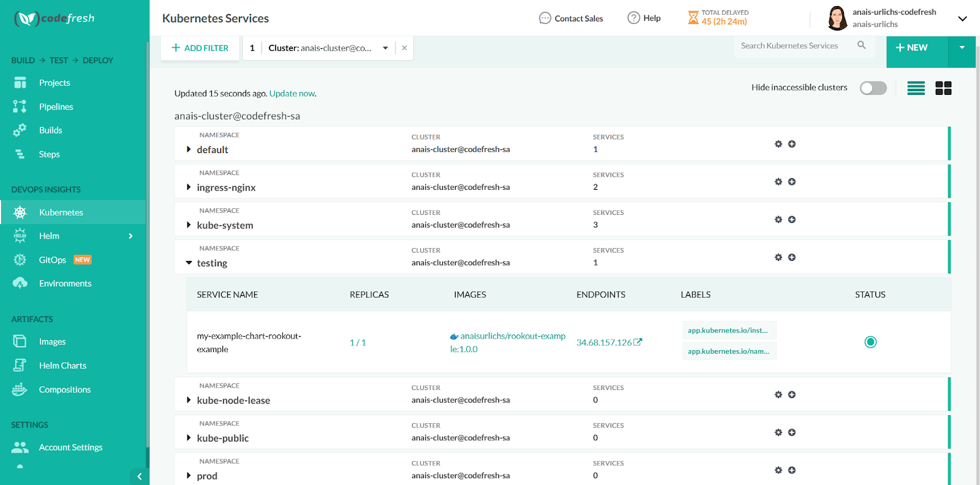Click gear settings icon for default namespace
980x485 pixels.
click(778, 144)
